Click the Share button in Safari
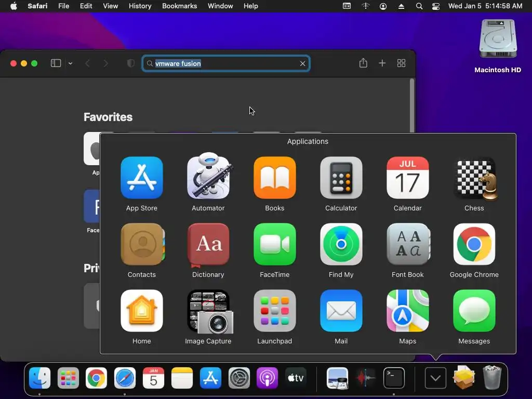The height and width of the screenshot is (399, 532). (363, 63)
